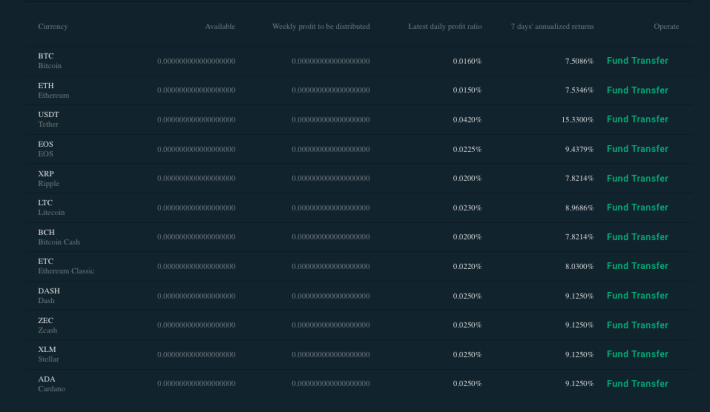Select the BTC currency name
710x412 pixels.
[46, 56]
